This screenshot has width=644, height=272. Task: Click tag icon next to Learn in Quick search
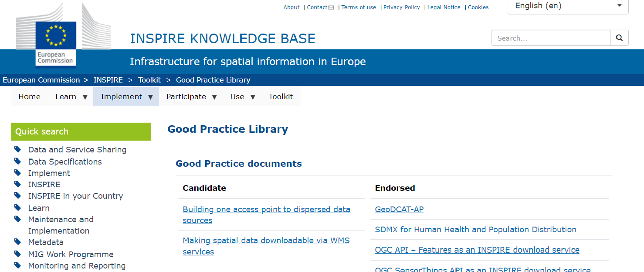18,208
